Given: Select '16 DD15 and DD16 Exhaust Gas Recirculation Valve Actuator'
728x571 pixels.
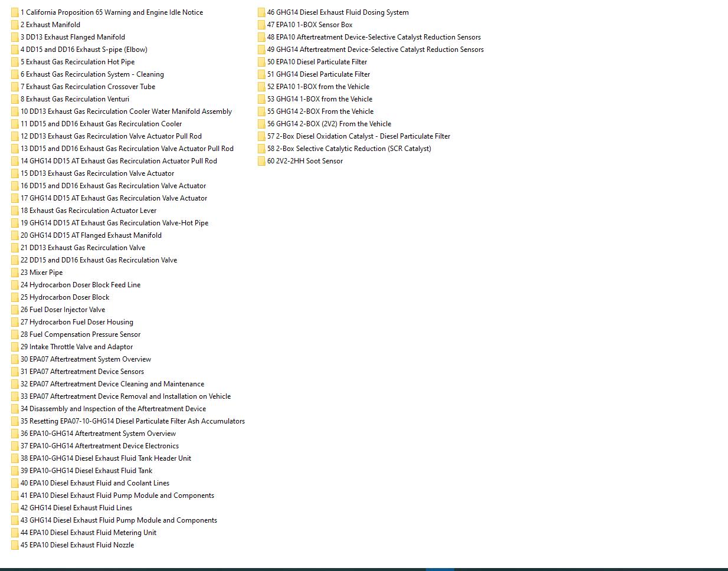Looking at the screenshot, I should pos(113,186).
